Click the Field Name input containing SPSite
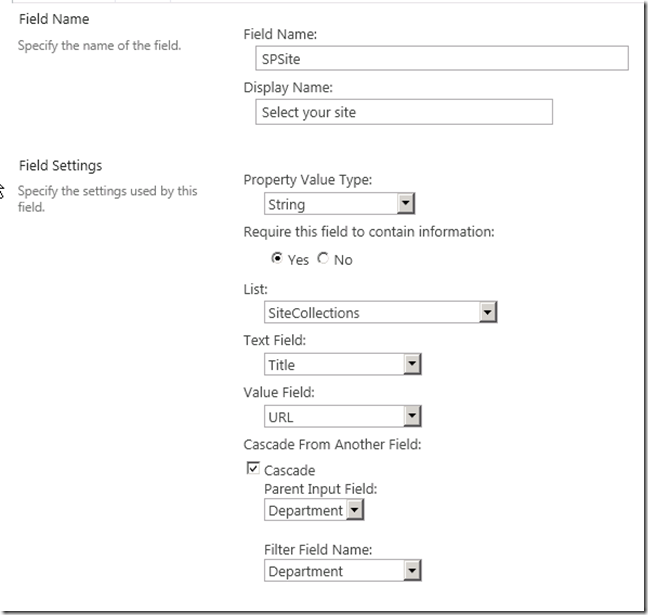 coord(442,58)
